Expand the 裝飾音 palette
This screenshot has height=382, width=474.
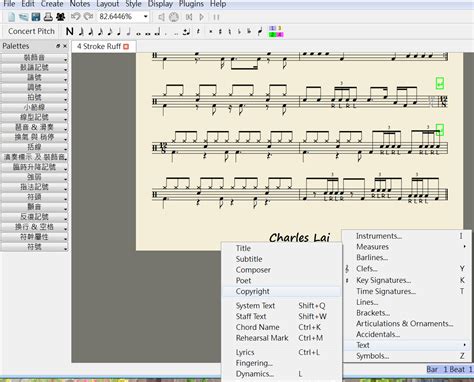tap(34, 57)
